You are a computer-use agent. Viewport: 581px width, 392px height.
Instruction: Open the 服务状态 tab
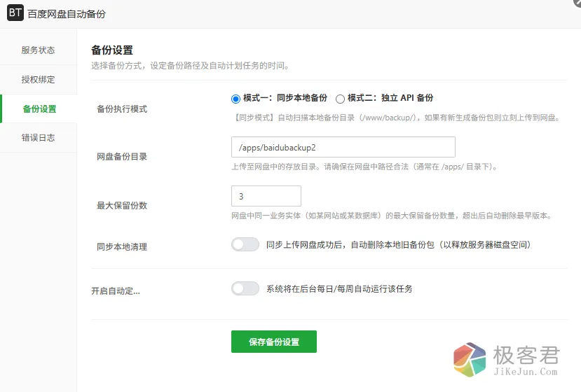point(38,50)
